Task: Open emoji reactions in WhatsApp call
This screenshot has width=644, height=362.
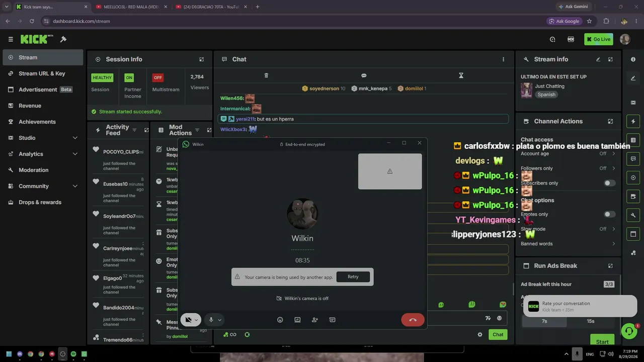Action: 280,320
